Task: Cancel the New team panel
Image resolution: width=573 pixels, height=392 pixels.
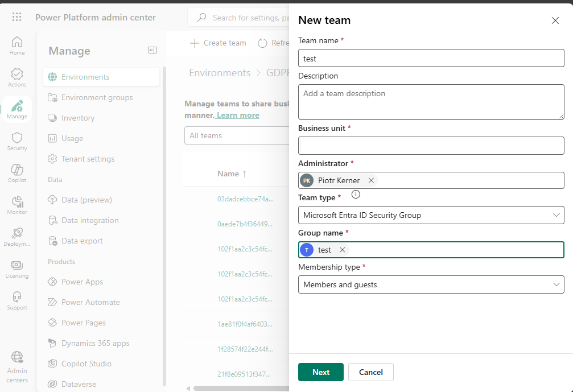Action: click(370, 372)
